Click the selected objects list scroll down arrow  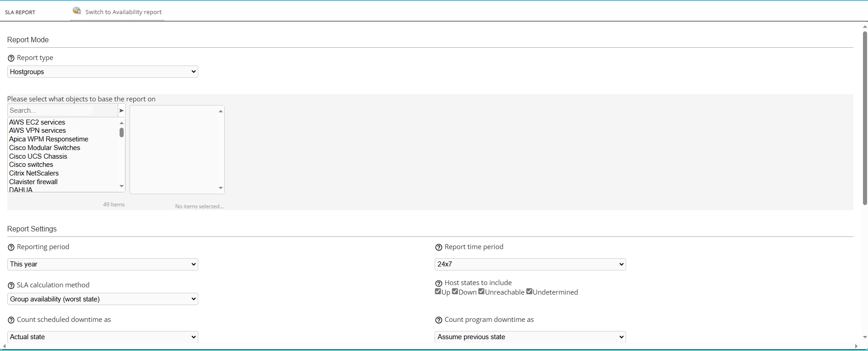point(221,188)
